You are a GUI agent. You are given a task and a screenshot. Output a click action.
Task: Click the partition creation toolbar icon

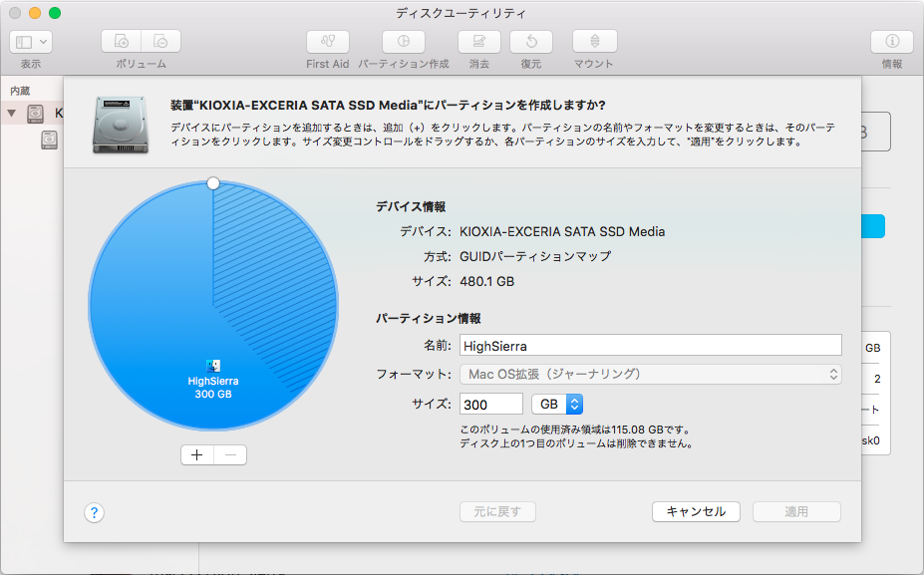(404, 41)
